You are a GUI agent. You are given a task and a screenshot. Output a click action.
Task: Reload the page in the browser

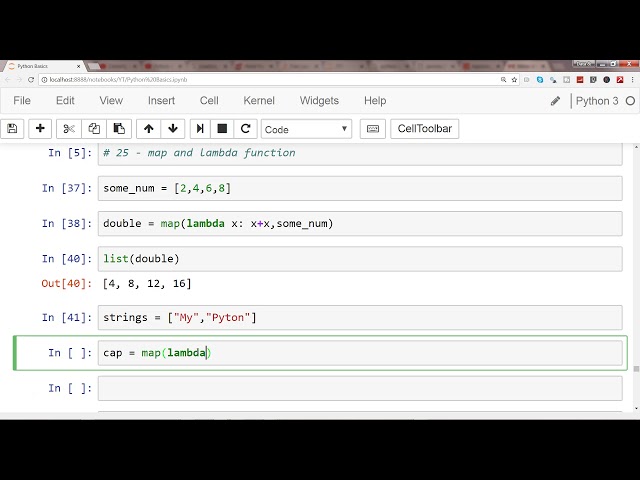[31, 80]
